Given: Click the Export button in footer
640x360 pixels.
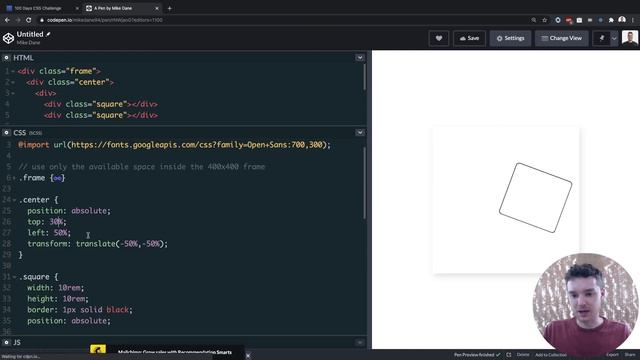Looking at the screenshot, I should [x=612, y=355].
